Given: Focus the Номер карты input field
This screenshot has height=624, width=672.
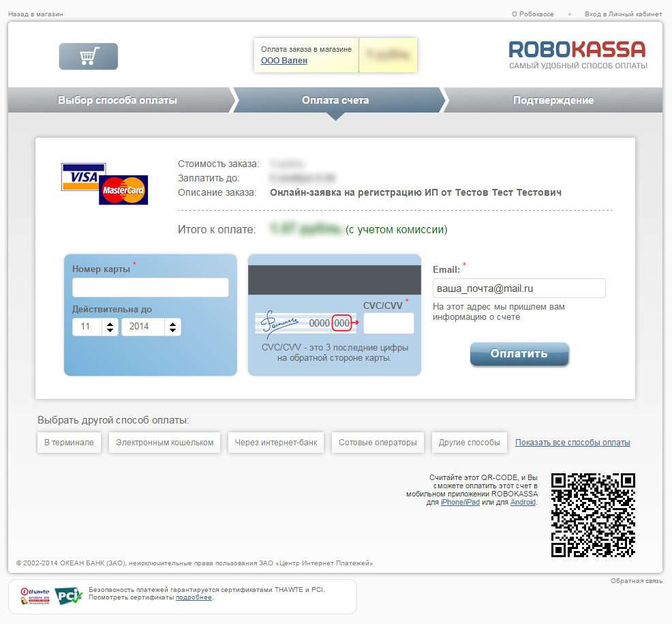Looking at the screenshot, I should pyautogui.click(x=151, y=287).
